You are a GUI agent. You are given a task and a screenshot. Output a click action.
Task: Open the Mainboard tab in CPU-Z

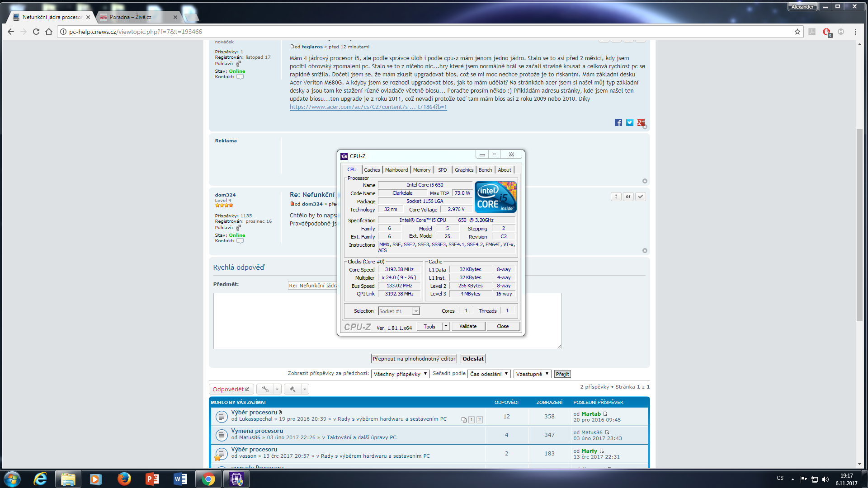[396, 170]
